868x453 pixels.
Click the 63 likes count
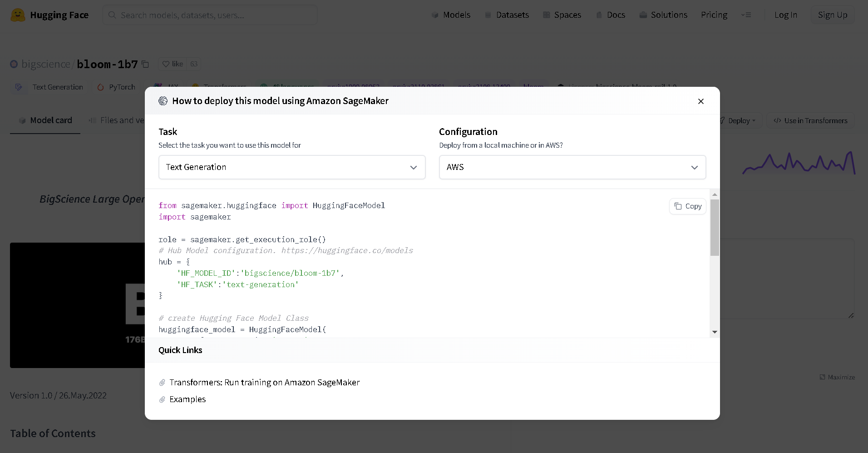[x=194, y=64]
